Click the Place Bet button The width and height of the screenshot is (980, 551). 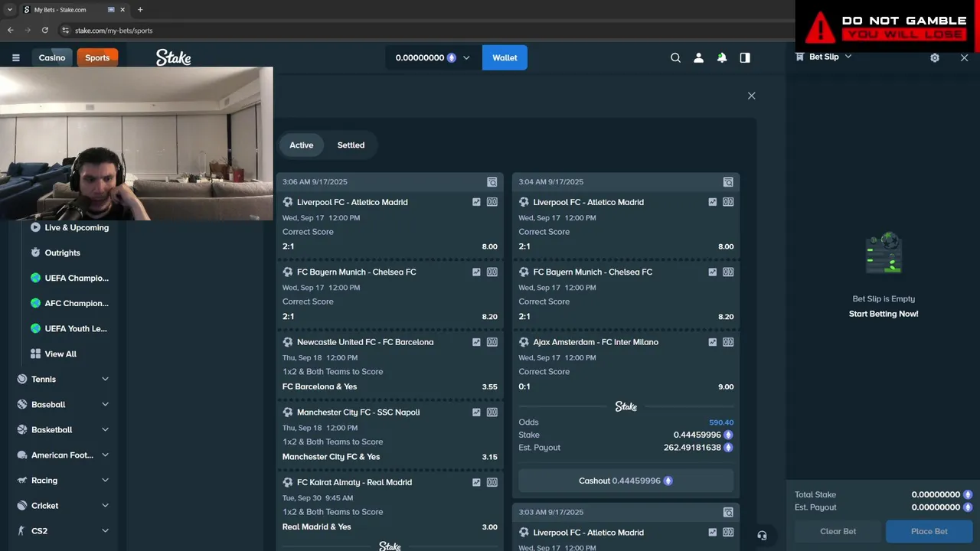click(929, 531)
